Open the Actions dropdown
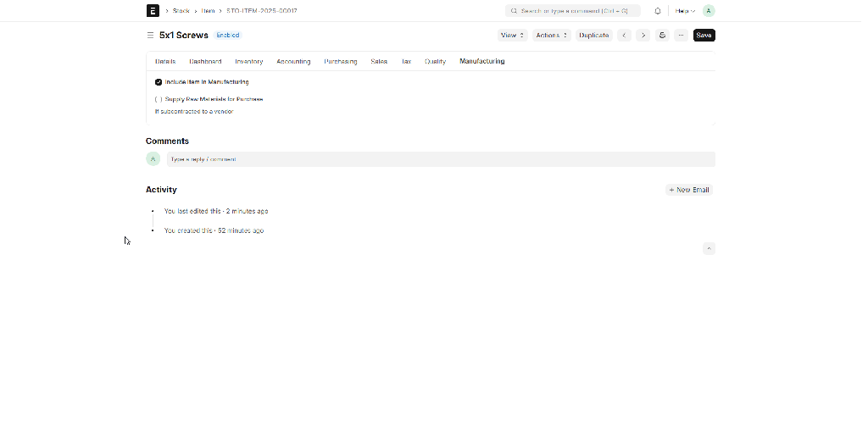Viewport: 868px width, 427px height. (551, 36)
